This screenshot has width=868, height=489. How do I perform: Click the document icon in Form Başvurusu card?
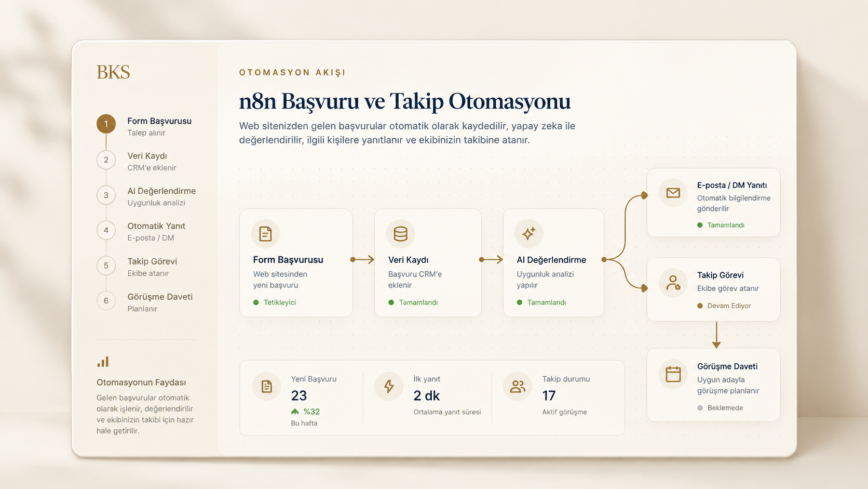tap(265, 234)
